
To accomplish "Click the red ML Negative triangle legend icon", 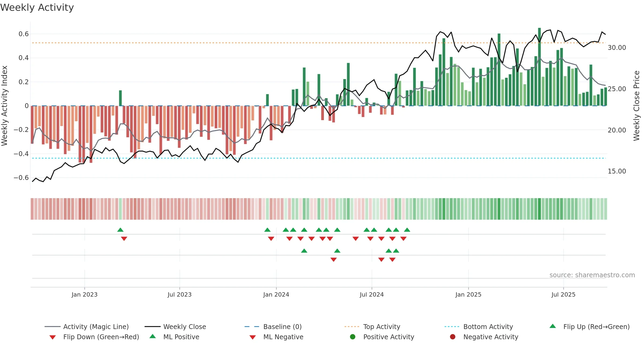I will [253, 337].
